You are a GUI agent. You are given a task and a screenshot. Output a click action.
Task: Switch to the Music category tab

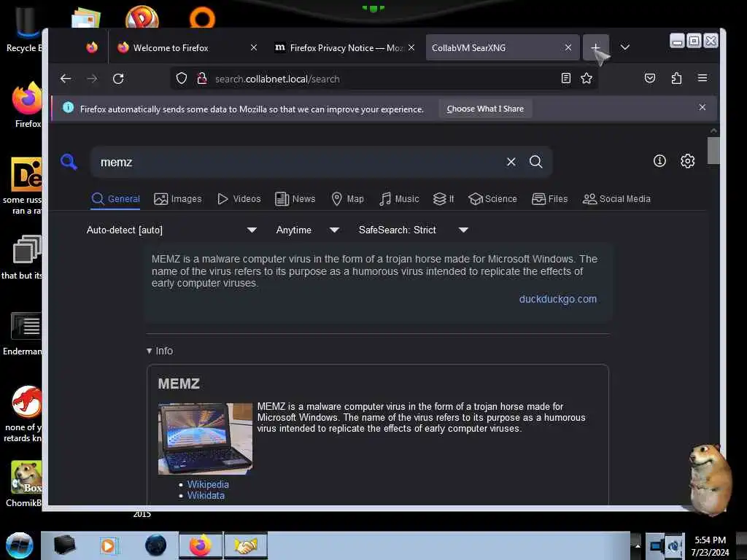coord(399,199)
